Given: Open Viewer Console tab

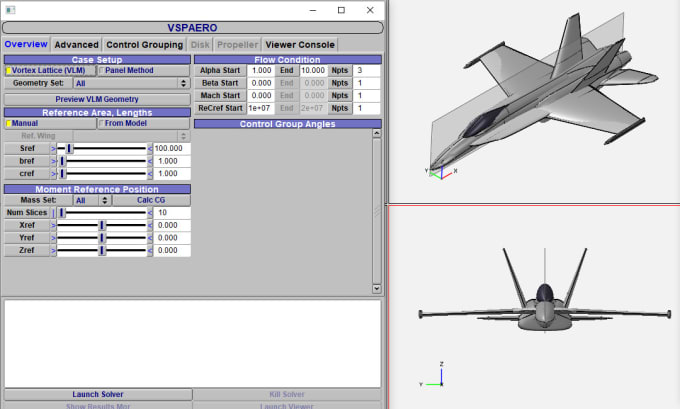Looking at the screenshot, I should coord(300,45).
